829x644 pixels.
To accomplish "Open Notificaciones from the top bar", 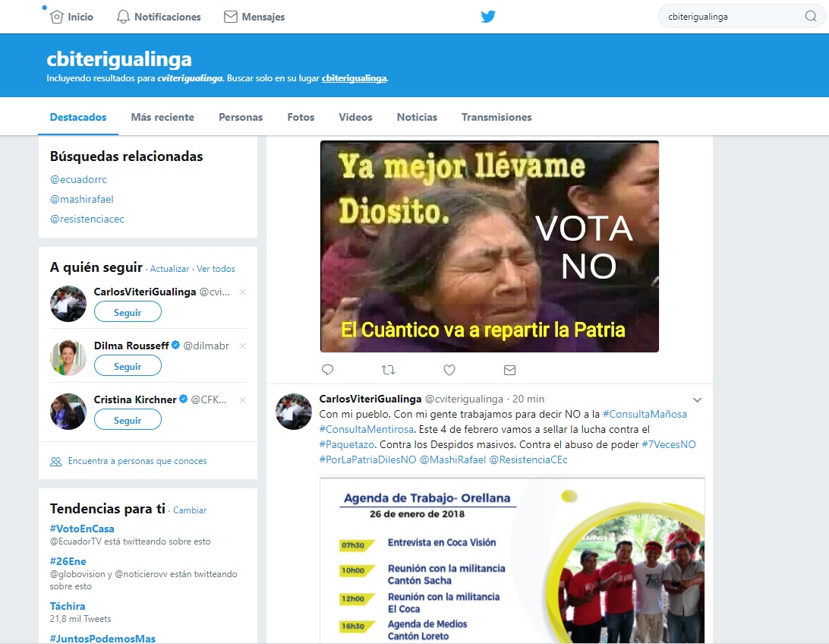I will click(159, 17).
